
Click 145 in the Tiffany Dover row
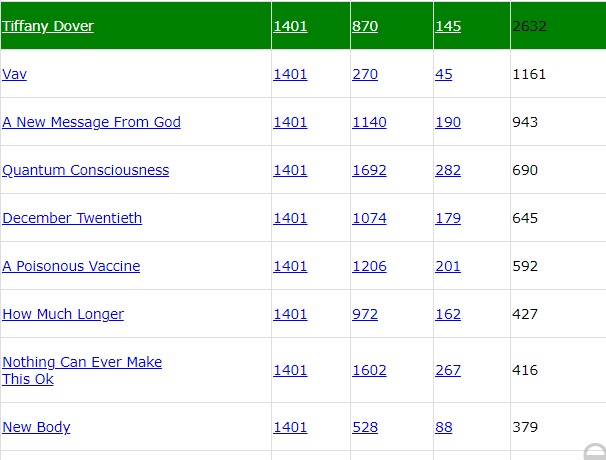click(448, 26)
